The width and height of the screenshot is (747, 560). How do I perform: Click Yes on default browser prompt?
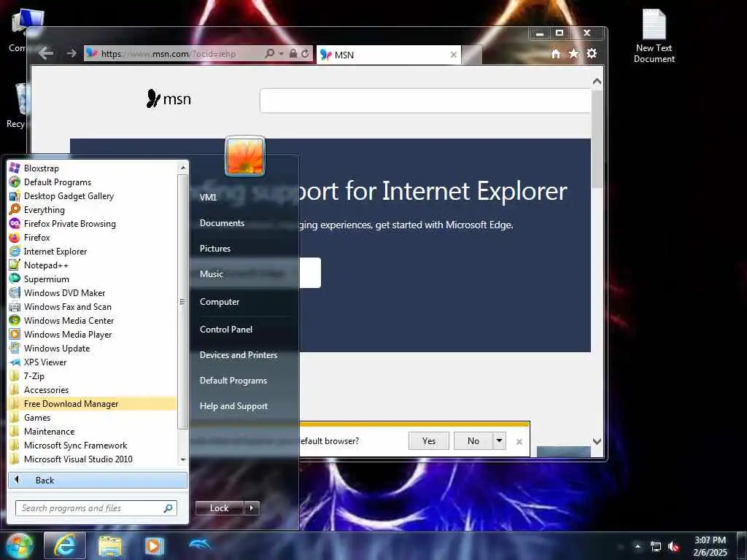[x=428, y=440]
